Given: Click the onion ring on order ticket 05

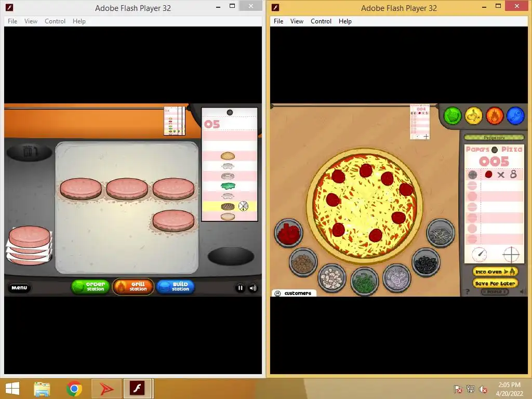Looking at the screenshot, I should coord(228,176).
